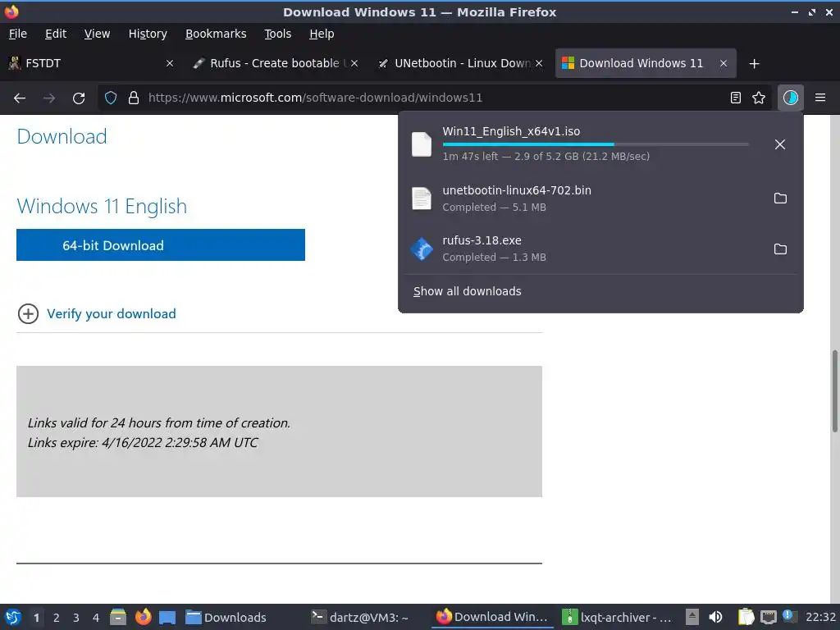Switch to Rufus - Create bootable tab
Image resolution: width=840 pixels, height=630 pixels.
(x=276, y=63)
